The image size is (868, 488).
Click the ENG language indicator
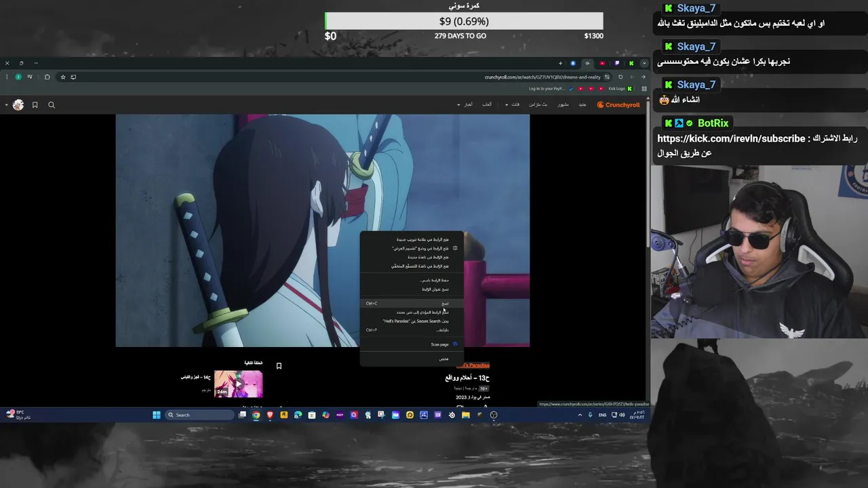602,415
